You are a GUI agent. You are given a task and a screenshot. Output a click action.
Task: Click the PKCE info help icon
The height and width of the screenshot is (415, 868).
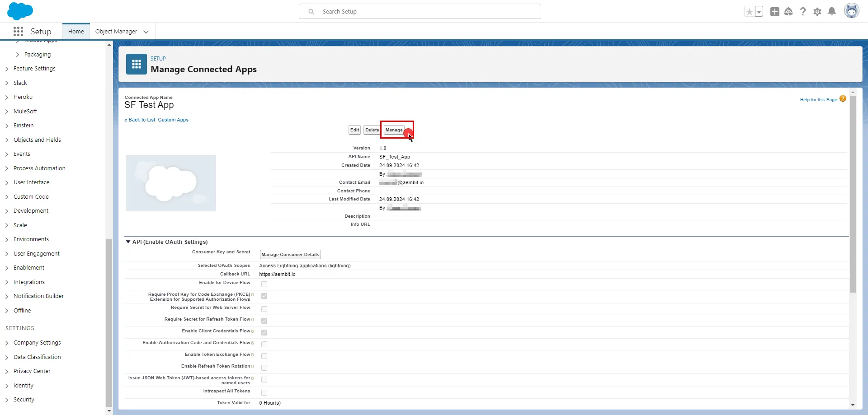point(252,294)
